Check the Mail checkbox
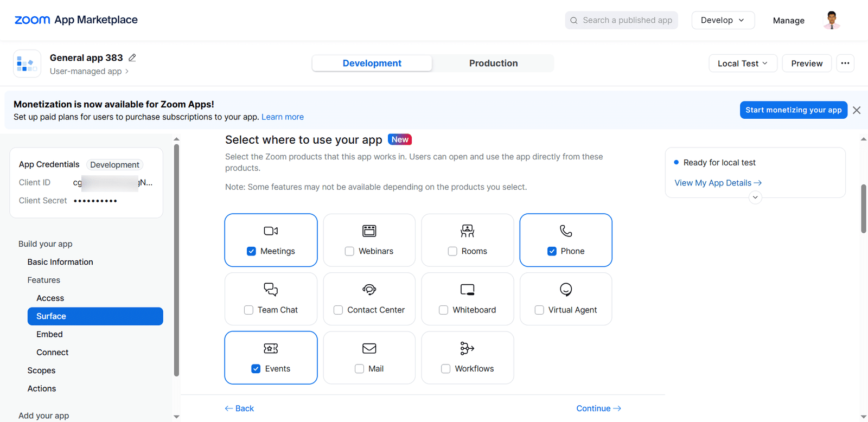The width and height of the screenshot is (868, 422). [x=359, y=369]
